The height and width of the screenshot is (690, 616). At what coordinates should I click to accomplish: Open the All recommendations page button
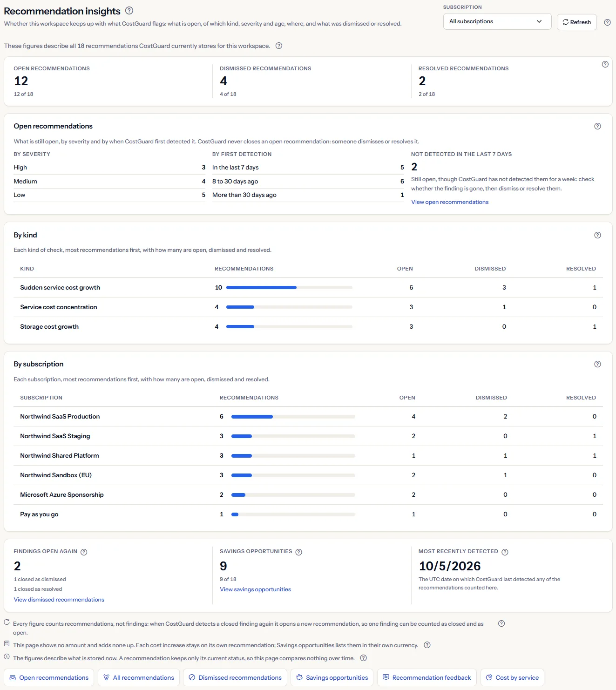[139, 677]
